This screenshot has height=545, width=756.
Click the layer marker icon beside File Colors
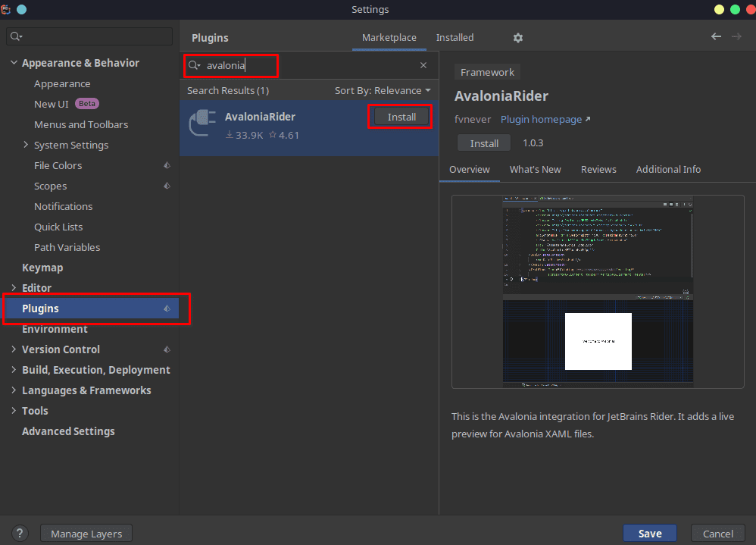[x=167, y=165]
